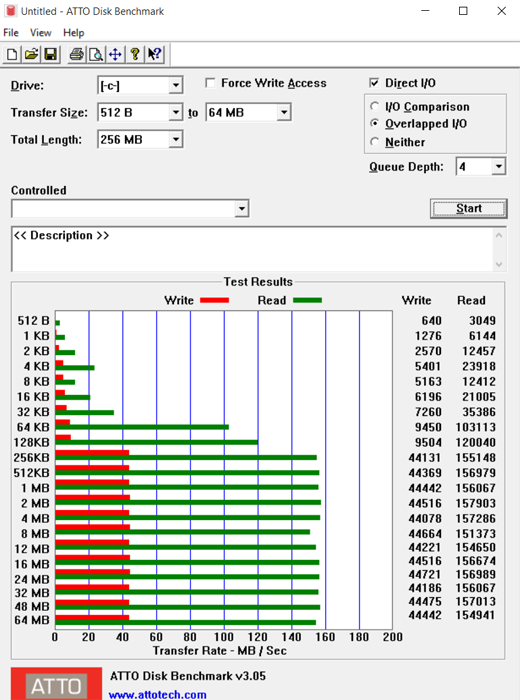Viewport: 520px width, 700px height.
Task: Click the Read value 103113
Action: point(475,427)
